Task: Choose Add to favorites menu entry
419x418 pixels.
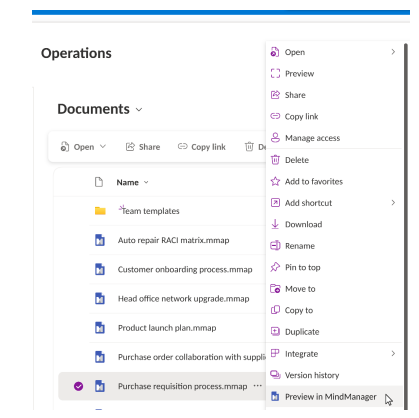Action: [334, 181]
